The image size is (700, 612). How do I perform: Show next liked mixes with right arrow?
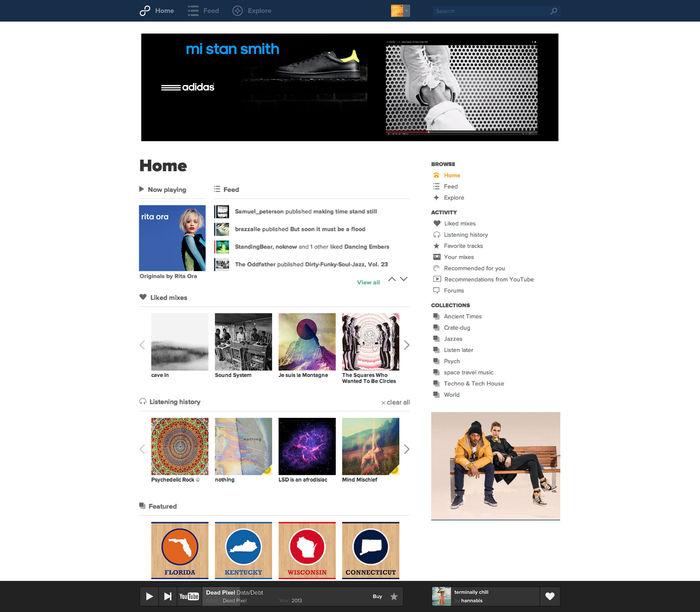click(x=407, y=345)
